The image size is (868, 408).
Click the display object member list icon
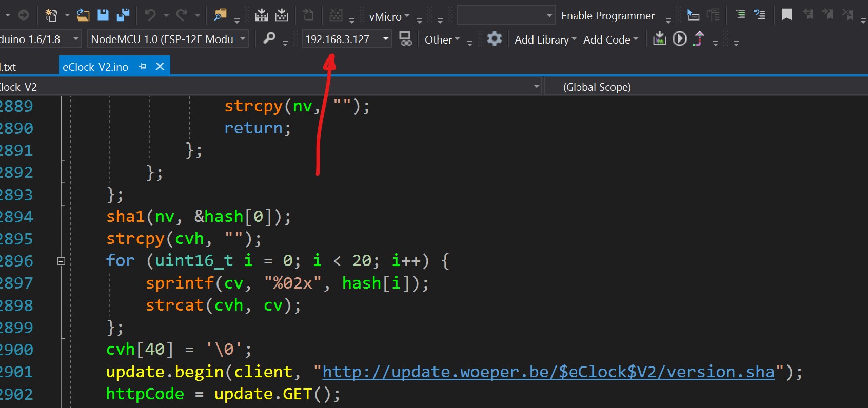click(x=693, y=15)
